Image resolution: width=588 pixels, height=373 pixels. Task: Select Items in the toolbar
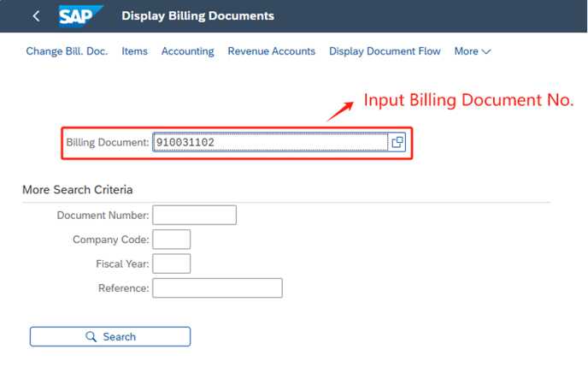coord(134,51)
